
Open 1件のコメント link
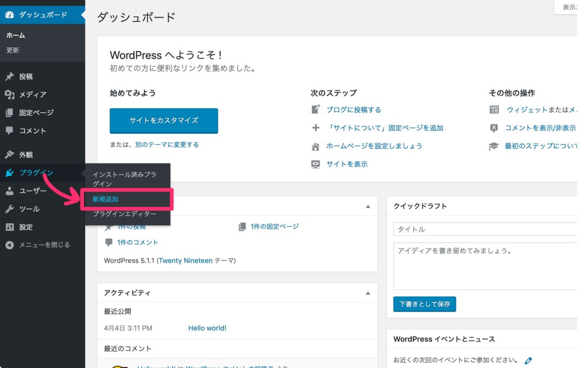[x=138, y=242]
